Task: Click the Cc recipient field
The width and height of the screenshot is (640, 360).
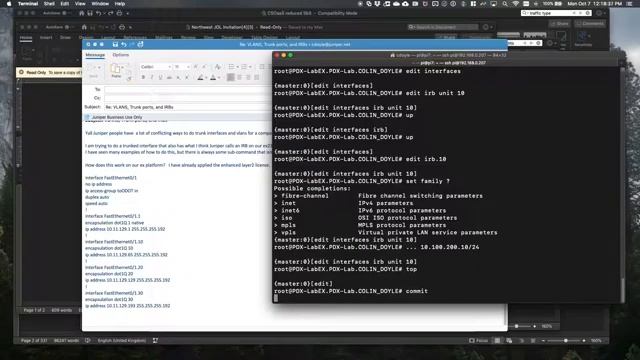Action: coord(188,98)
